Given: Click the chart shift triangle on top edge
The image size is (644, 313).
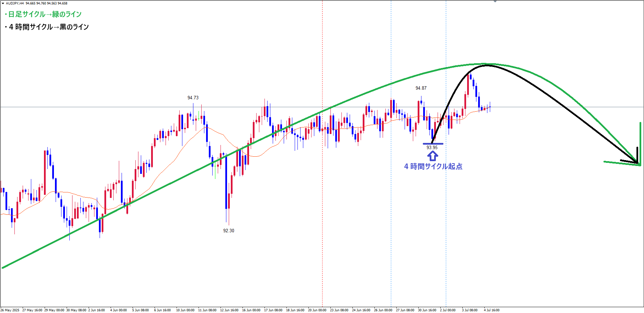Looking at the screenshot, I should pos(495,1).
